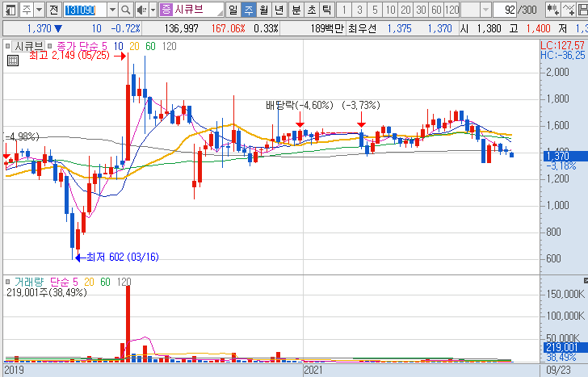
Task: Choose the 10 interval button
Action: coord(390,10)
